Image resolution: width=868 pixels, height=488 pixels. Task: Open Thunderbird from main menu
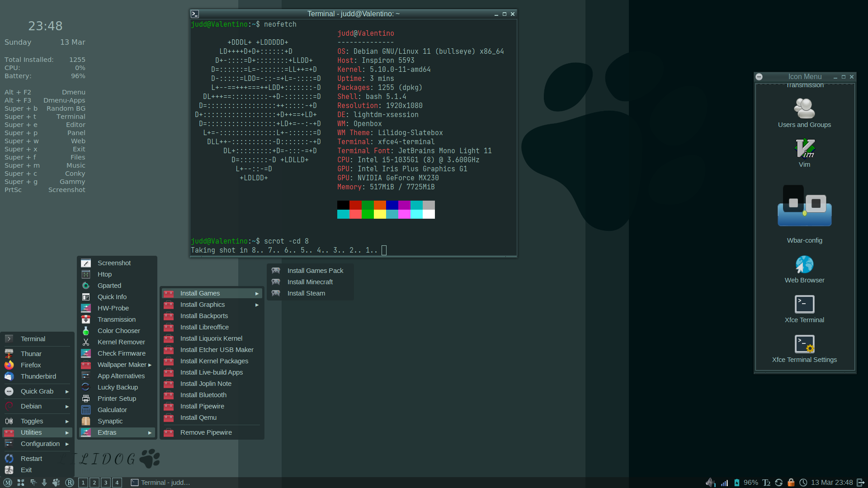click(x=37, y=376)
